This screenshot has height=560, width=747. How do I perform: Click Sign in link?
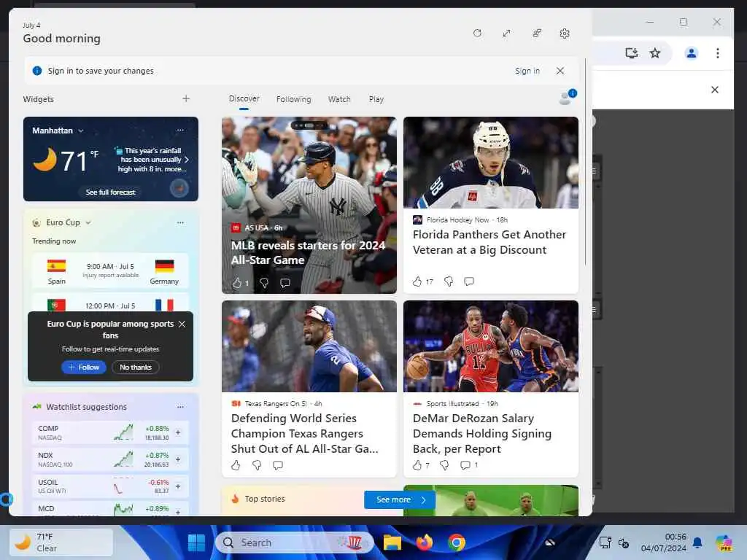(x=527, y=71)
